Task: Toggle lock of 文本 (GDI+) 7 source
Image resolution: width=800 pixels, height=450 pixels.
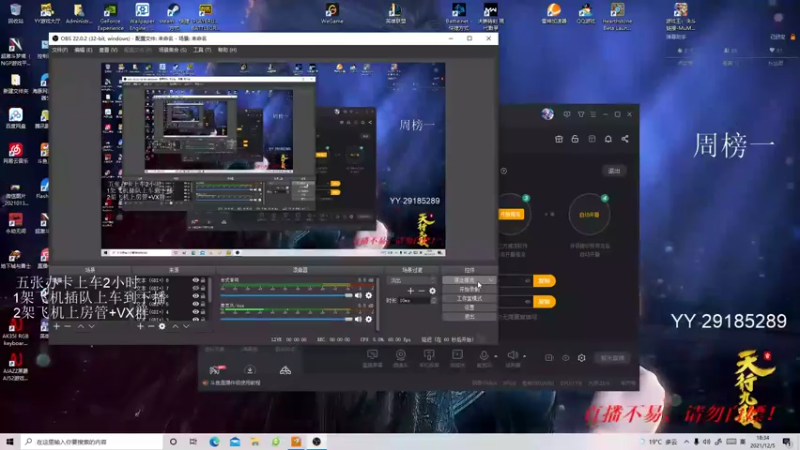Action: (x=203, y=288)
